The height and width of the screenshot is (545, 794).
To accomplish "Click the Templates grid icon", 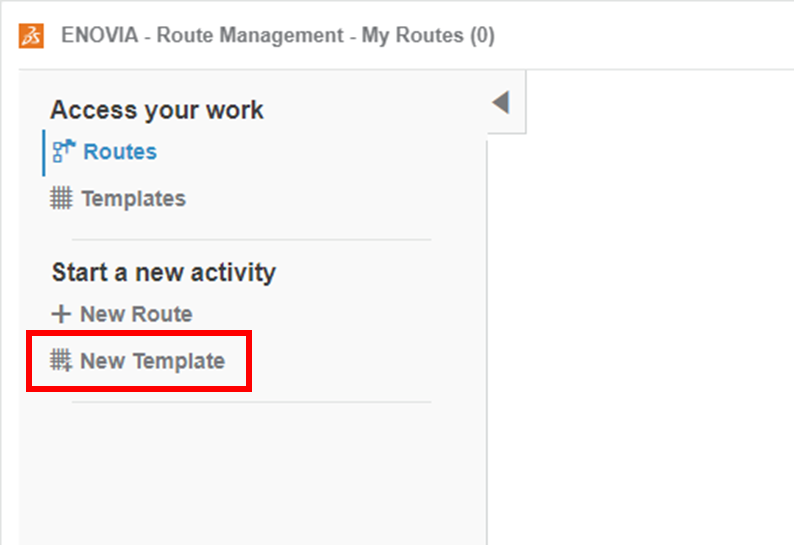I will tap(62, 198).
